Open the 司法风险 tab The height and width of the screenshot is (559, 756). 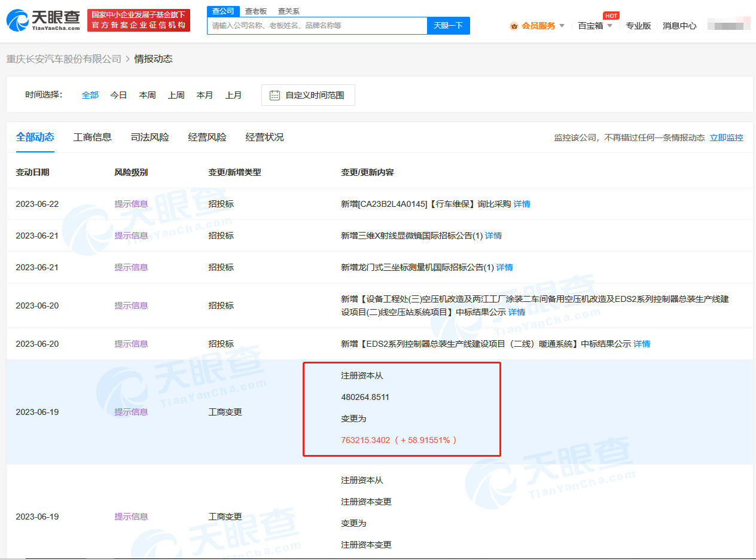(150, 137)
